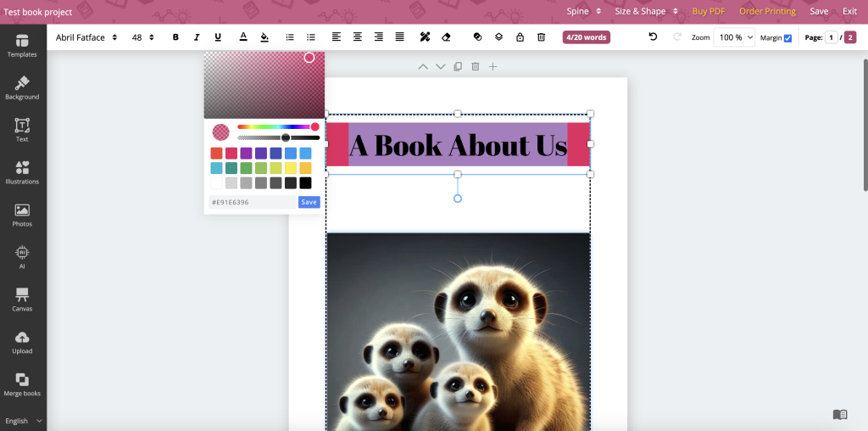Pick the white color swatch
Screen dimensions: 868x431
[216, 182]
